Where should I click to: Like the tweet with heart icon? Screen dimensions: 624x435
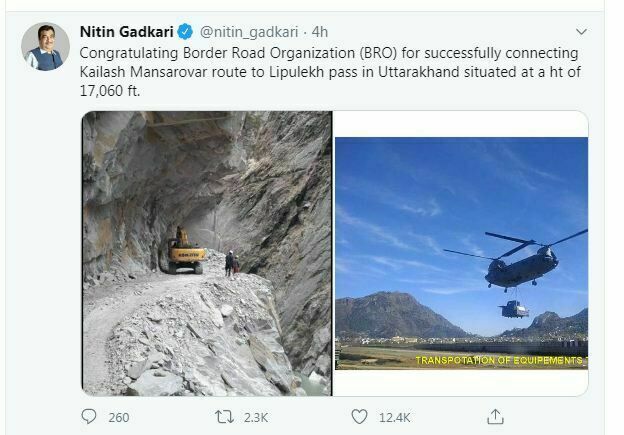(359, 417)
